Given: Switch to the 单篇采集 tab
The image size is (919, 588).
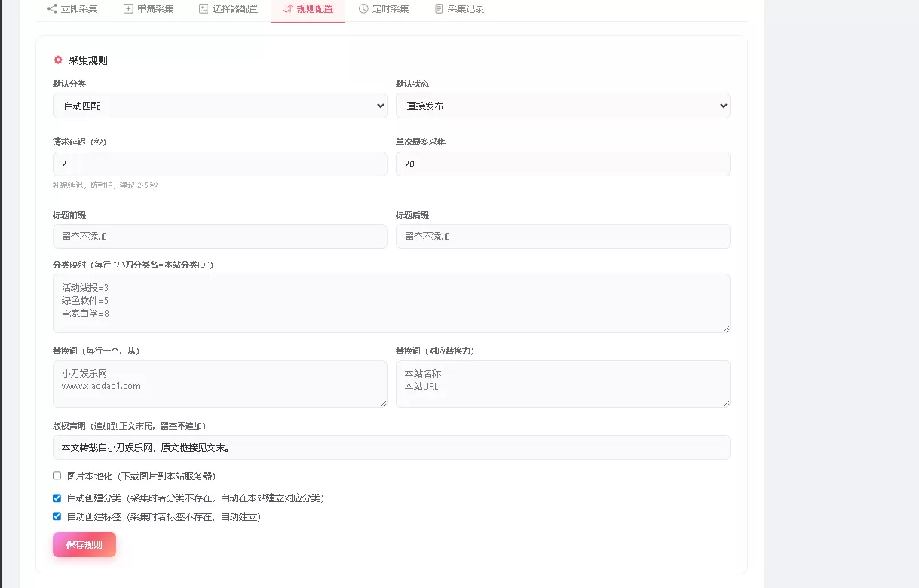Looking at the screenshot, I should [149, 8].
